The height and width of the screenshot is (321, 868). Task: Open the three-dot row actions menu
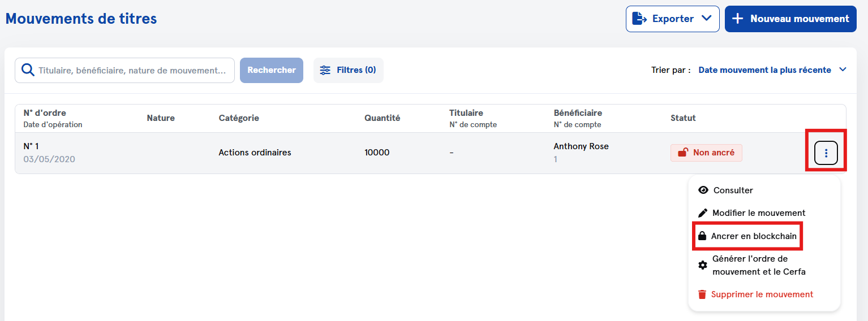tap(826, 153)
